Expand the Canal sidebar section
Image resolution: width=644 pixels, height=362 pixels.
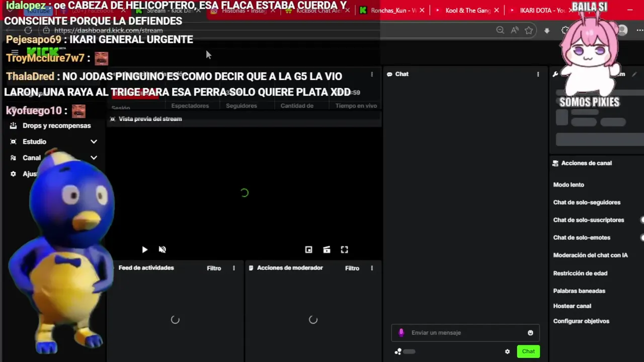(94, 158)
